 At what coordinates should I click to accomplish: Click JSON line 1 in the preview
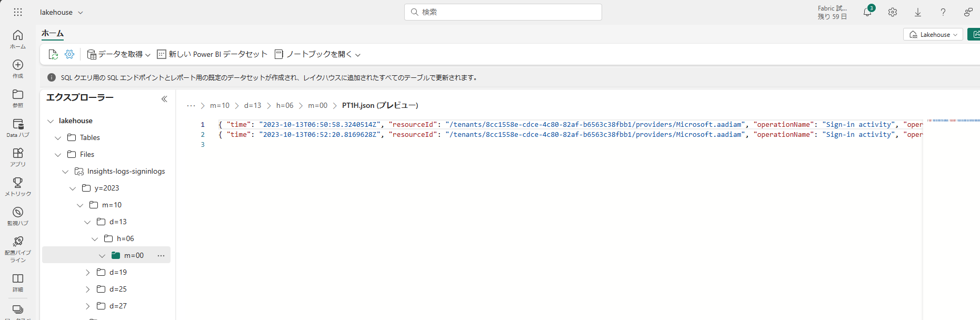click(571, 125)
